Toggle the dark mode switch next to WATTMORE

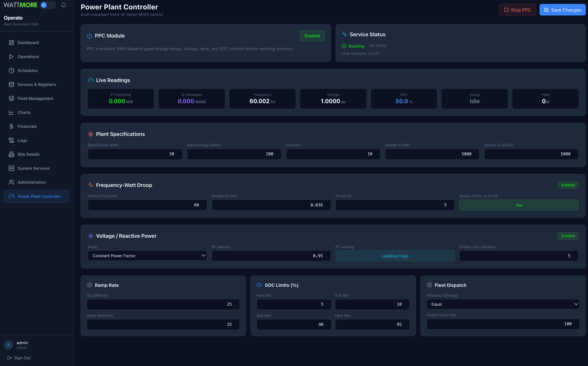(48, 5)
